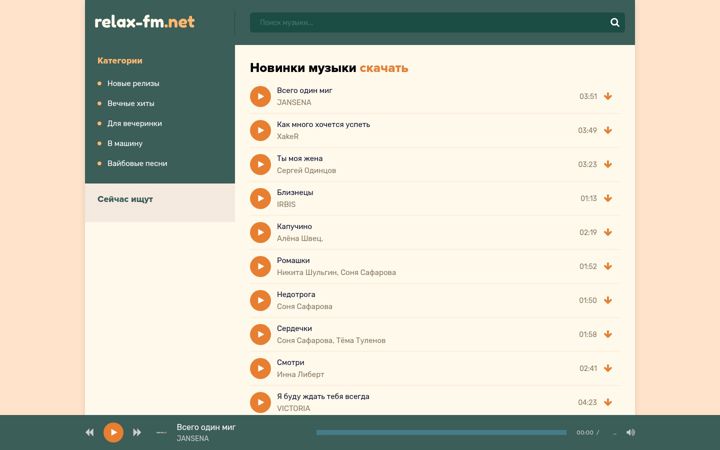Start playing Близнецы by IRBIS
The width and height of the screenshot is (720, 450).
click(x=260, y=198)
